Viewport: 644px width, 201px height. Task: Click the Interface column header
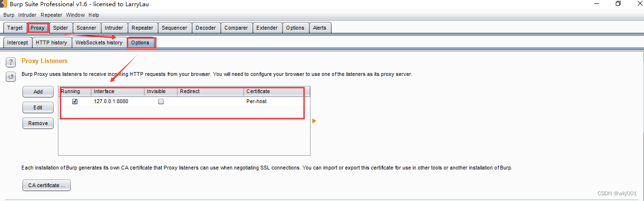tap(118, 91)
